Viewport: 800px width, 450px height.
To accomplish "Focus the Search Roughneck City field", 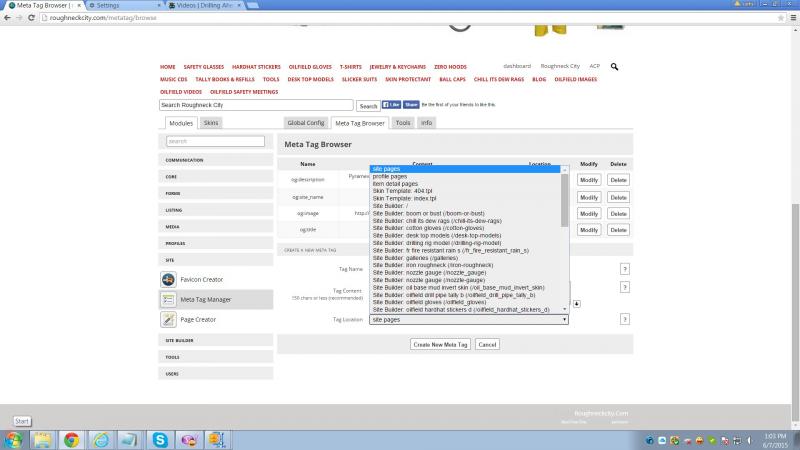I will pos(256,105).
